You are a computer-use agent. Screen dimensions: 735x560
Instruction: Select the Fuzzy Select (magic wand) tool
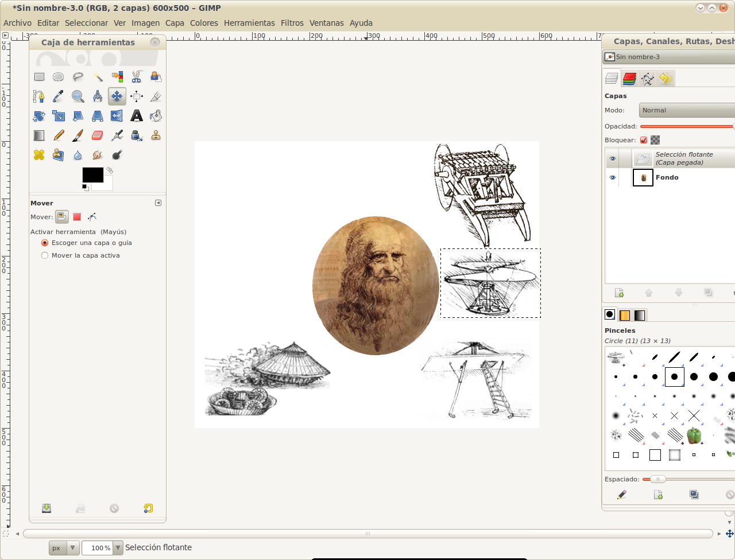(97, 76)
